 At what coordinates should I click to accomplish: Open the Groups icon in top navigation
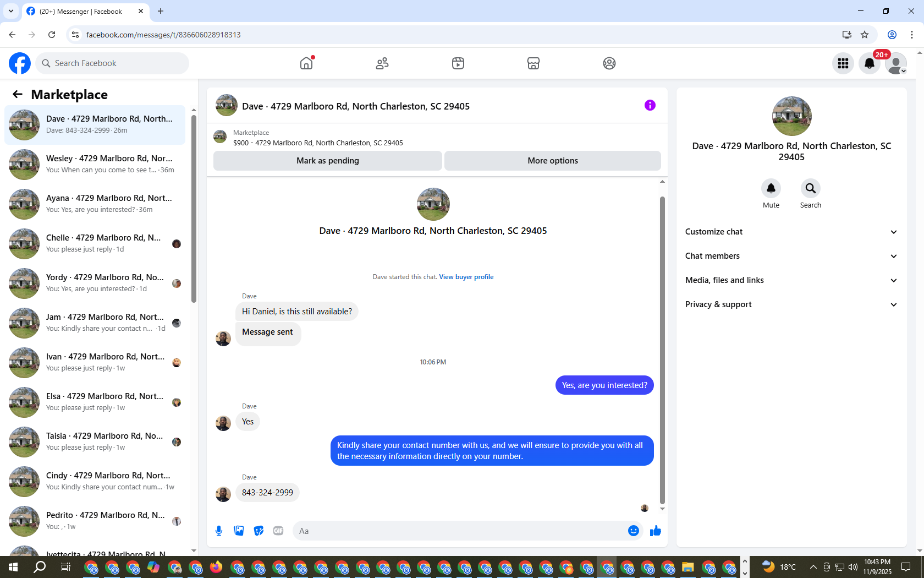pos(609,63)
